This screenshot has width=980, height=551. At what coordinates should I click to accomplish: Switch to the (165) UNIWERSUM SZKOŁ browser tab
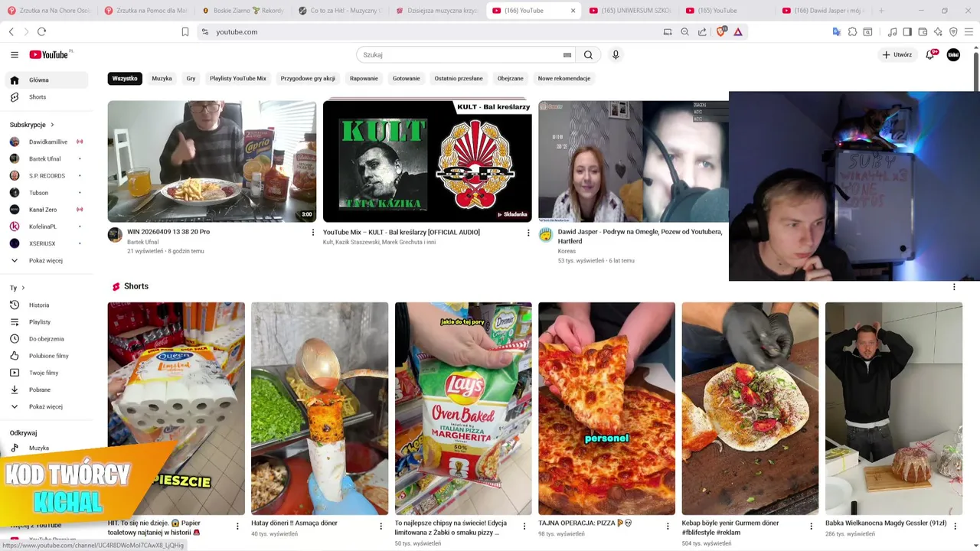[x=629, y=11]
